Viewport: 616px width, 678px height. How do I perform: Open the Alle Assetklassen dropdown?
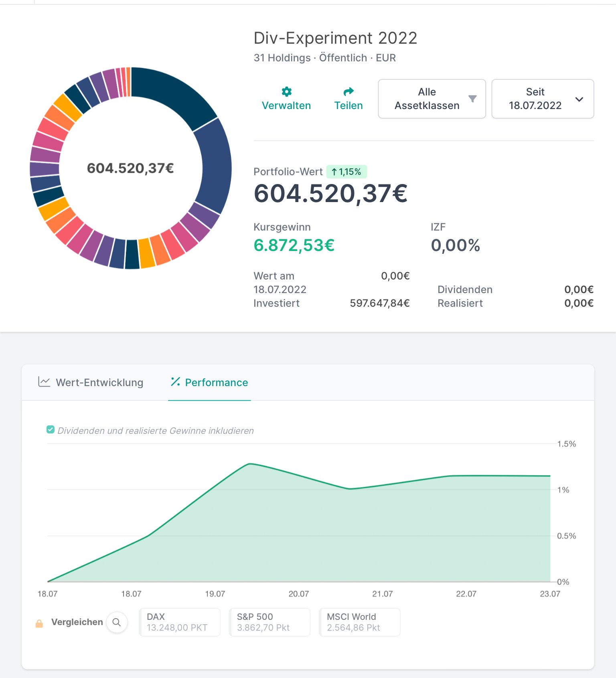pos(432,99)
